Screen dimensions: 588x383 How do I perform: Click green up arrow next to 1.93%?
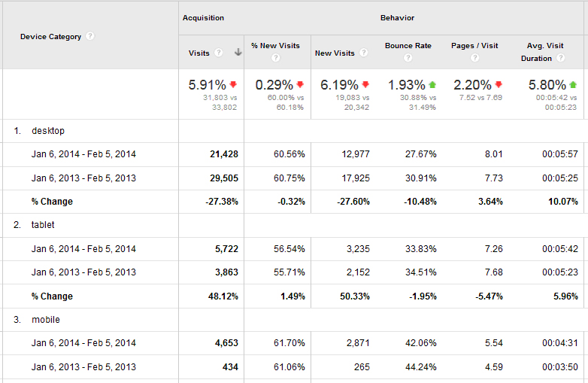(x=432, y=85)
